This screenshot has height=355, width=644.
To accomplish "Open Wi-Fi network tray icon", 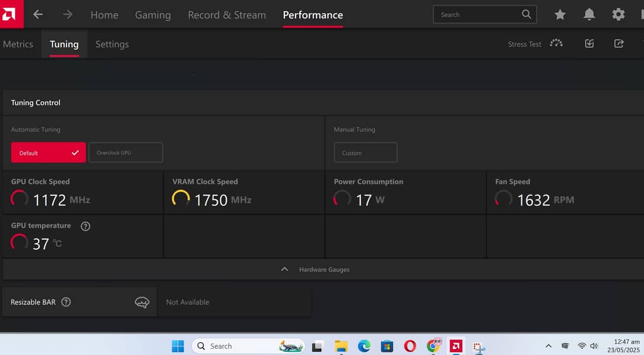I will tap(582, 346).
